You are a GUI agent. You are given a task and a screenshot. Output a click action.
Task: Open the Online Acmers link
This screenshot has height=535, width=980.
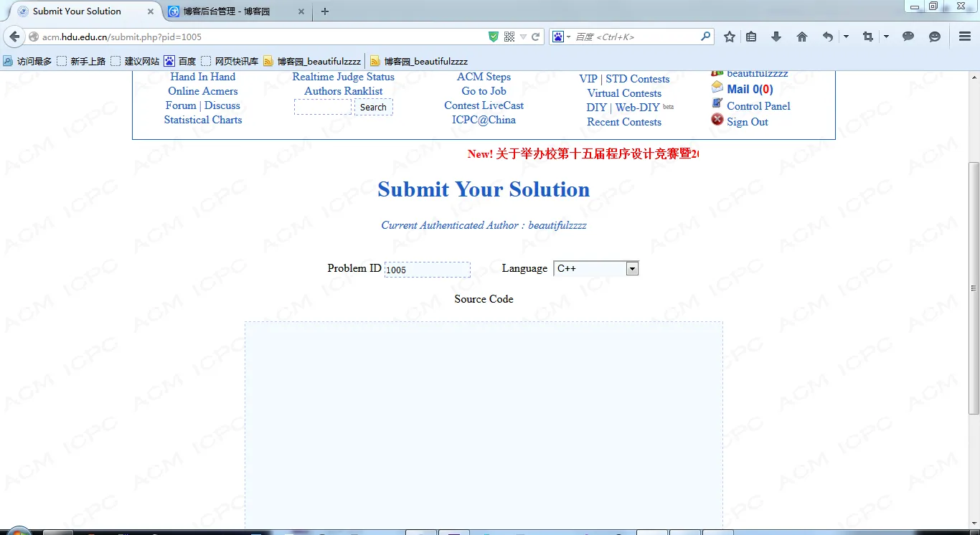(203, 91)
